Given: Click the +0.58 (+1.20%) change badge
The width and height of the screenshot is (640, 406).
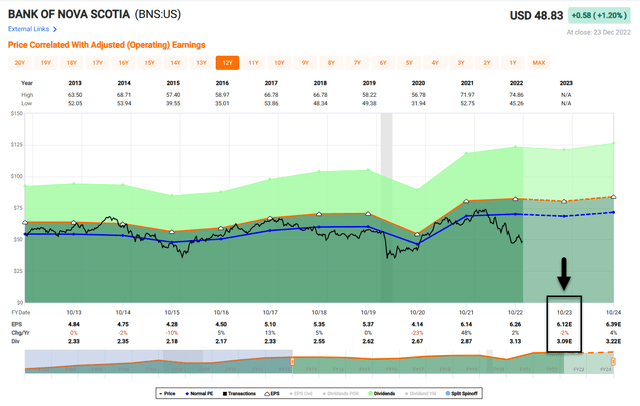Looking at the screenshot, I should click(x=599, y=16).
